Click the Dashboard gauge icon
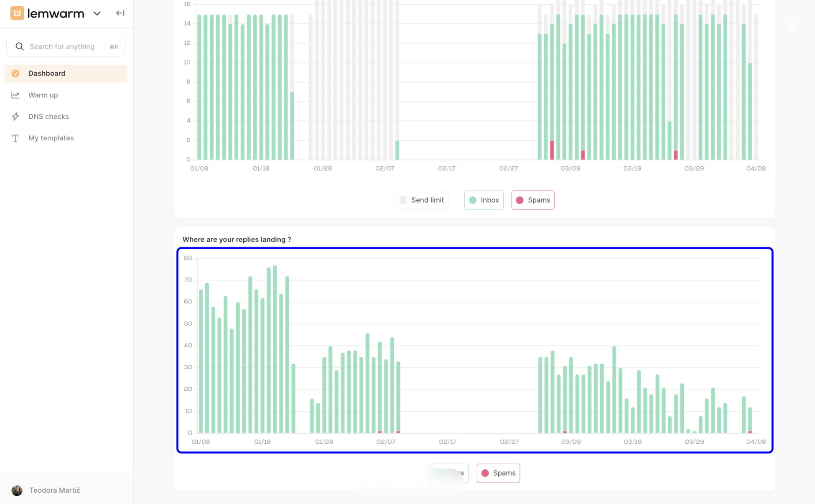Viewport: 815px width, 504px height. click(x=15, y=74)
